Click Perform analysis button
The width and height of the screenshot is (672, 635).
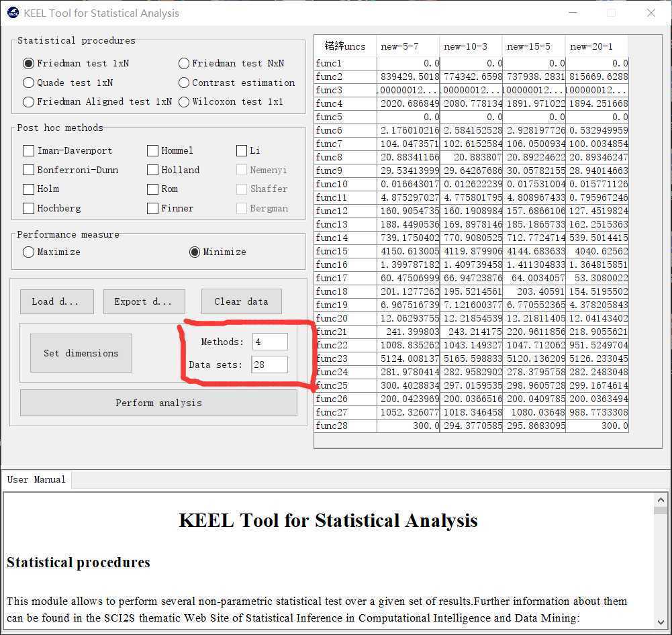[x=158, y=403]
